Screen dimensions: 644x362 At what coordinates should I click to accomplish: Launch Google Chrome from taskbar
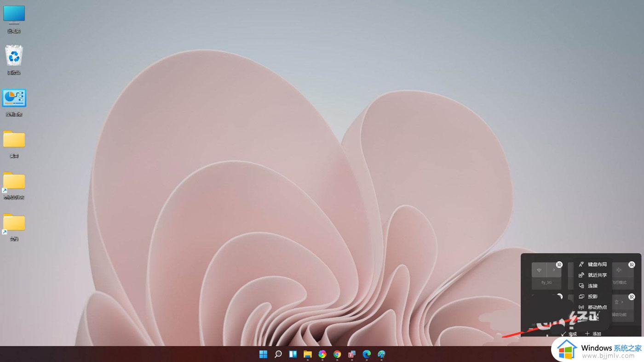pyautogui.click(x=337, y=354)
